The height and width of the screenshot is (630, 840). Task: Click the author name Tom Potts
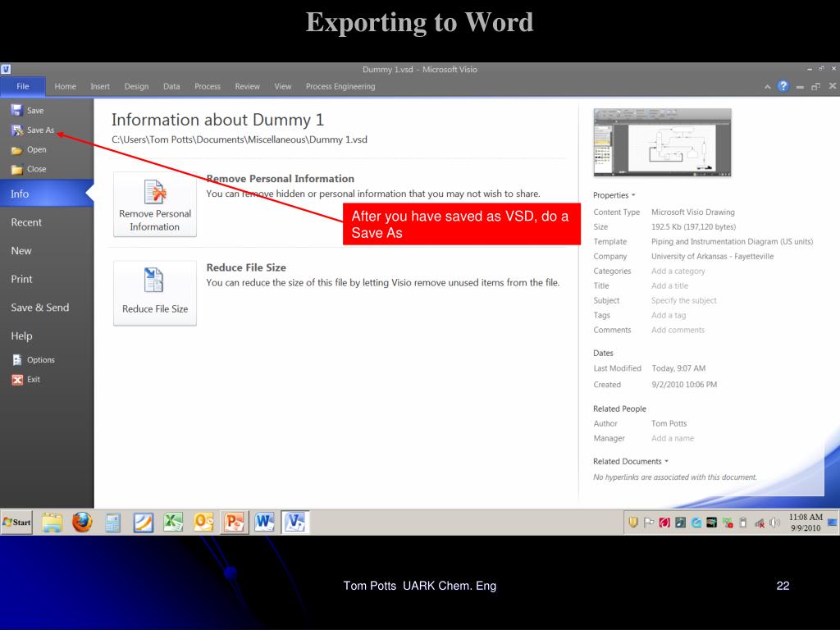(669, 424)
